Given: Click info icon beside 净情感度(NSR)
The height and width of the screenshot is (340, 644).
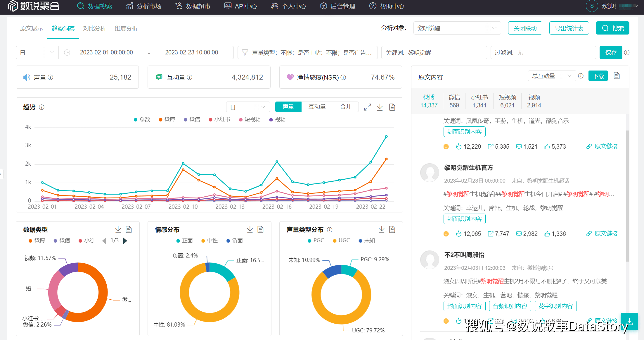Looking at the screenshot, I should tap(343, 77).
